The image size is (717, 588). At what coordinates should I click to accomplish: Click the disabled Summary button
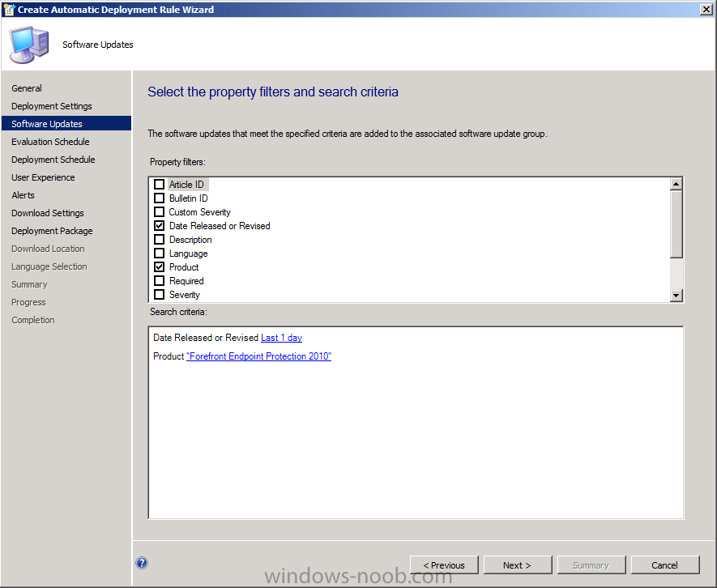point(591,565)
